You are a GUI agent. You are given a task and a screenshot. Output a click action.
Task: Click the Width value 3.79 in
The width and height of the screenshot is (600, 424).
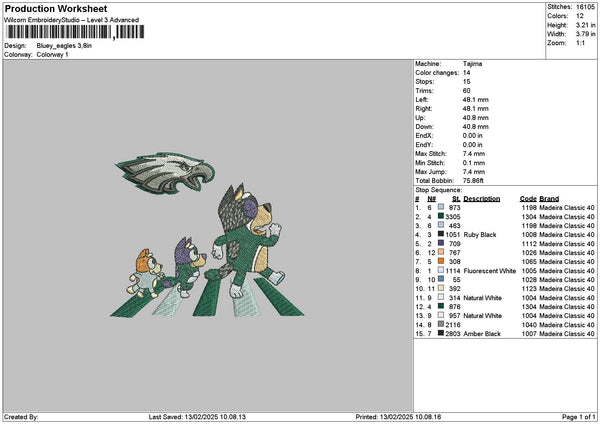(x=585, y=34)
